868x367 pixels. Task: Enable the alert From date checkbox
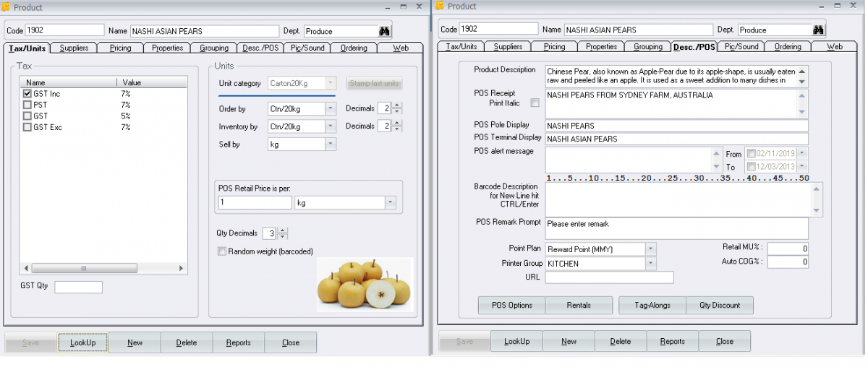pyautogui.click(x=751, y=153)
